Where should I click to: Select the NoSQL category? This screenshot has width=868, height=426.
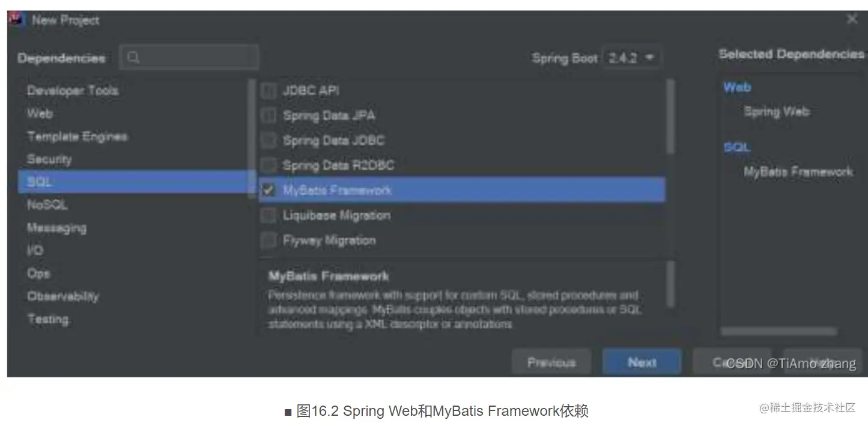pyautogui.click(x=47, y=205)
